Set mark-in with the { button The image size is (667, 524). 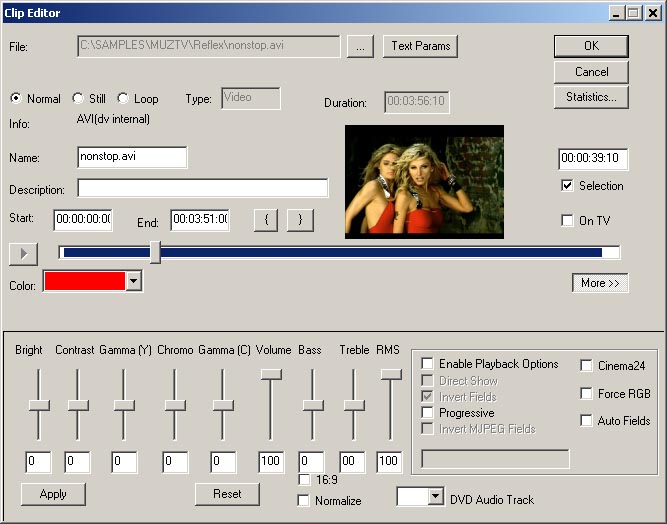coord(266,220)
